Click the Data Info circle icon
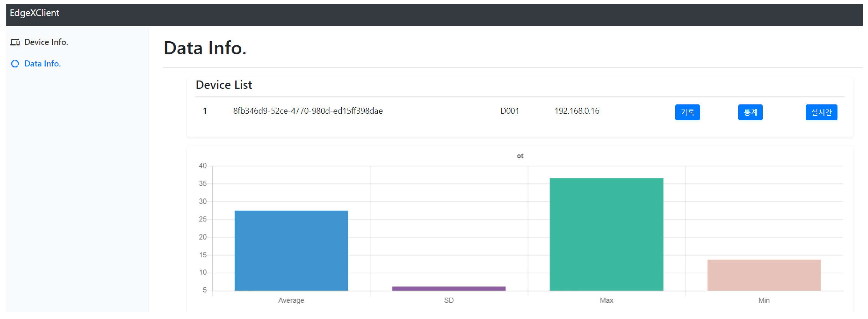868x319 pixels. (15, 64)
